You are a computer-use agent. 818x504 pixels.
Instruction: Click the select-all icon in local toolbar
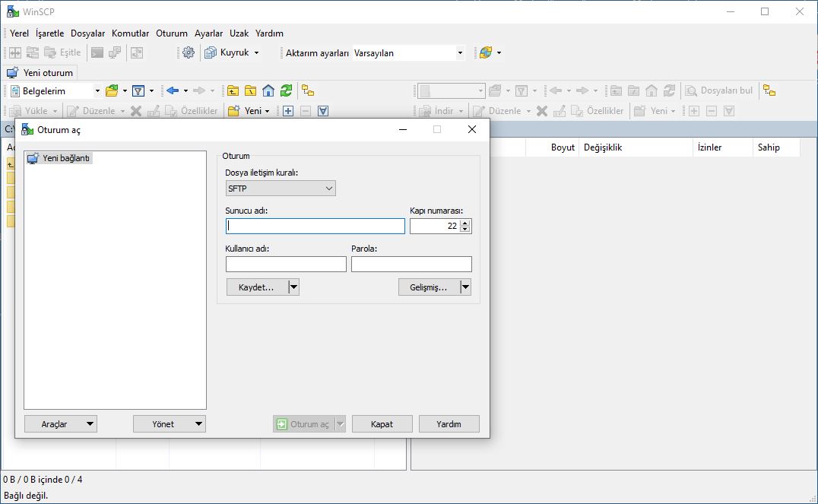pyautogui.click(x=323, y=111)
